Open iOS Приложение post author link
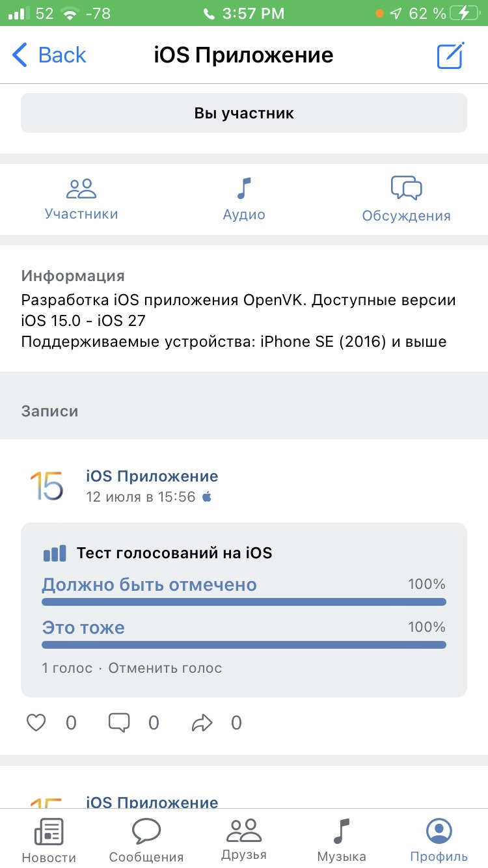The height and width of the screenshot is (868, 488). [152, 476]
